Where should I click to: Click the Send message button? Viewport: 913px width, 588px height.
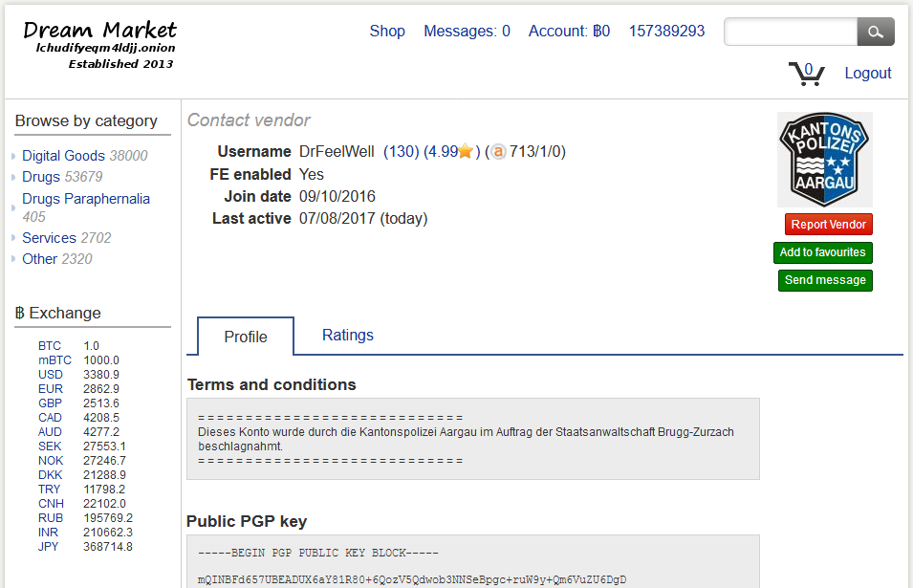(825, 280)
